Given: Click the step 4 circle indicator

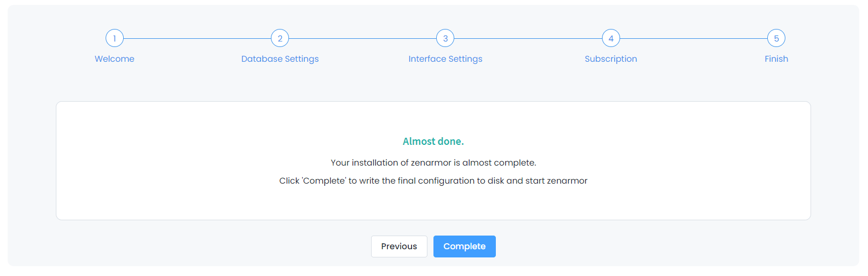Looking at the screenshot, I should (x=611, y=38).
